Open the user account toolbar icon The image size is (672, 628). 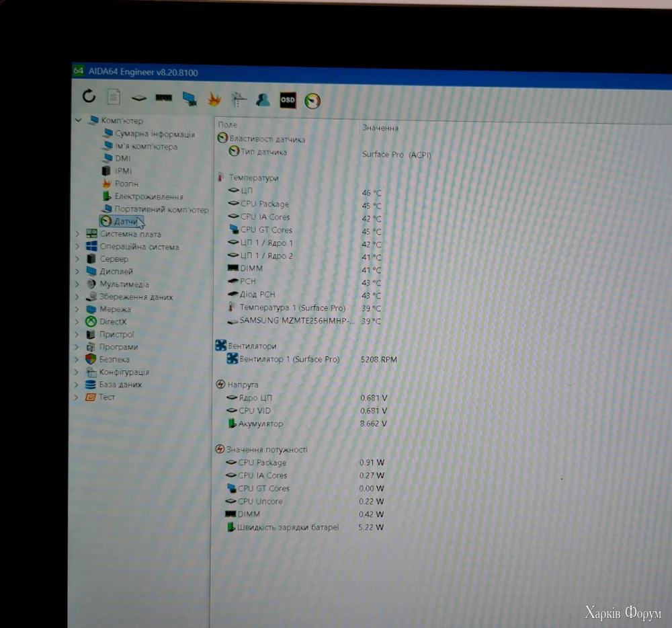click(x=263, y=100)
